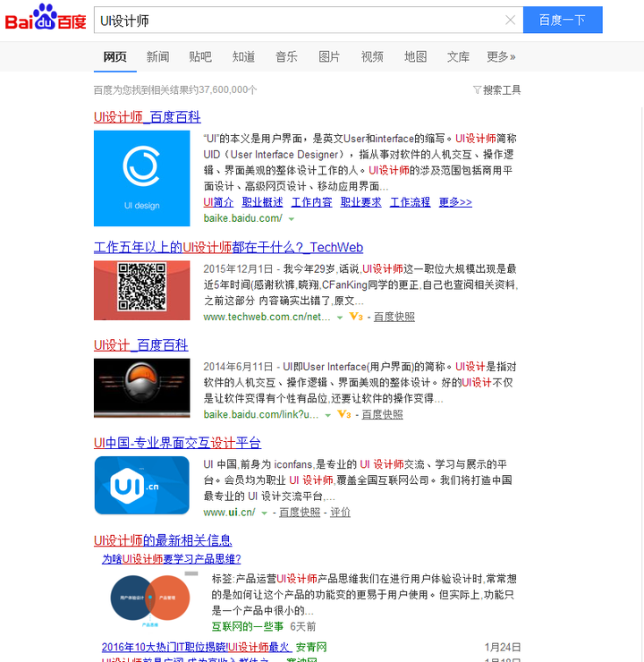Open the UI设计_百度百科 result title
The height and width of the screenshot is (662, 644).
coord(141,345)
